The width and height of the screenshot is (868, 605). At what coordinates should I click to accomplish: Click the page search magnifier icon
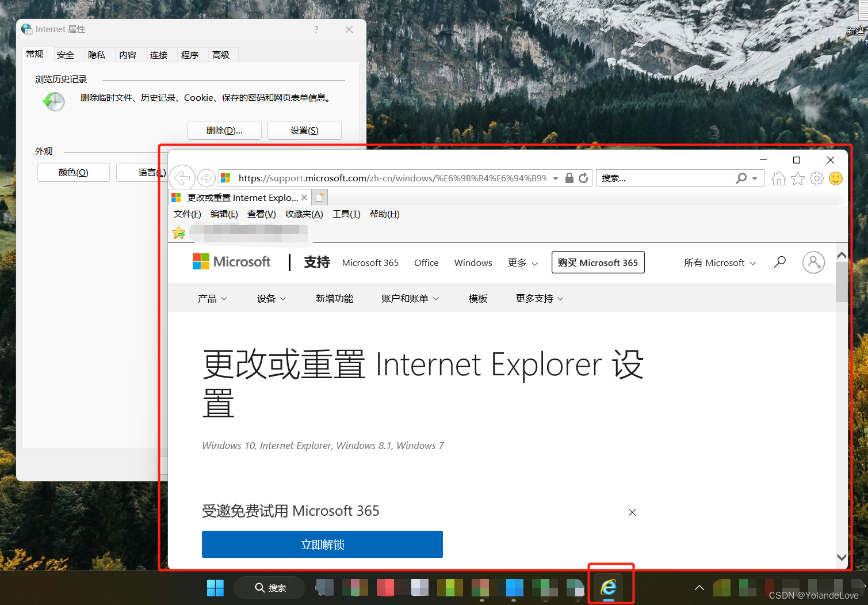click(x=779, y=262)
